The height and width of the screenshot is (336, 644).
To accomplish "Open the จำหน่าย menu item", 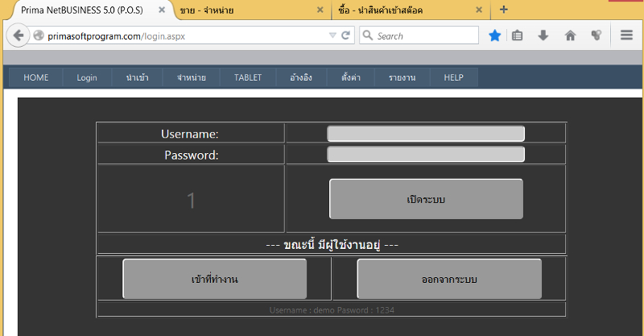I will [x=192, y=77].
